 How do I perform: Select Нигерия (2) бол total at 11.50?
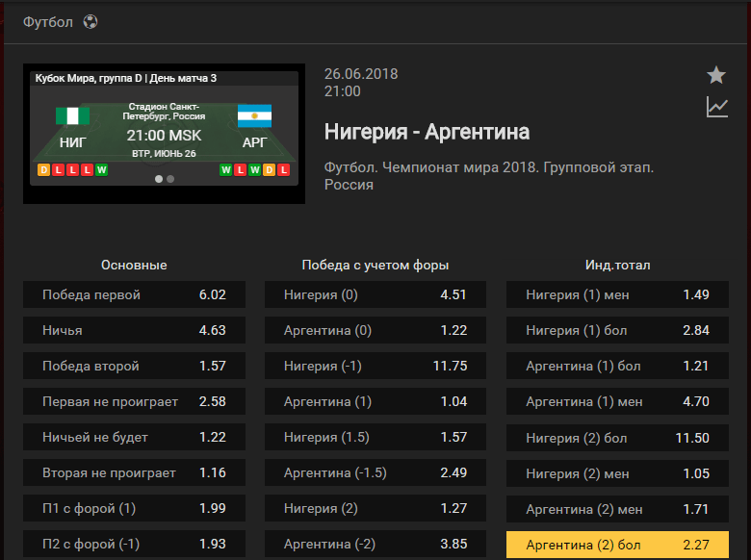click(x=617, y=438)
